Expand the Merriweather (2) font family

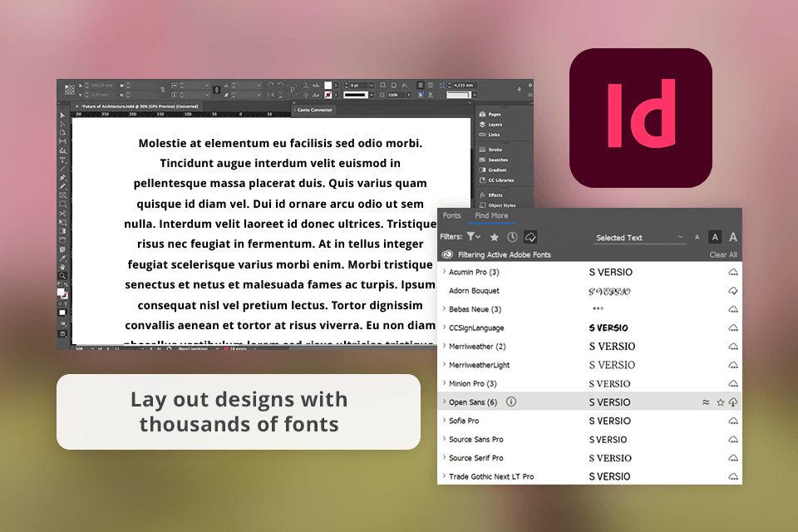pos(444,346)
